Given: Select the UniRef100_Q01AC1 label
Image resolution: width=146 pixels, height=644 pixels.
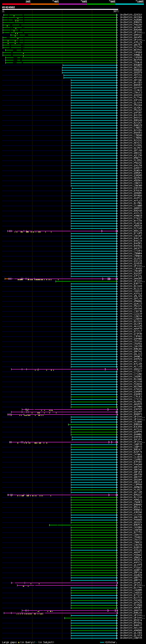Looking at the screenshot, I should click(x=131, y=583).
